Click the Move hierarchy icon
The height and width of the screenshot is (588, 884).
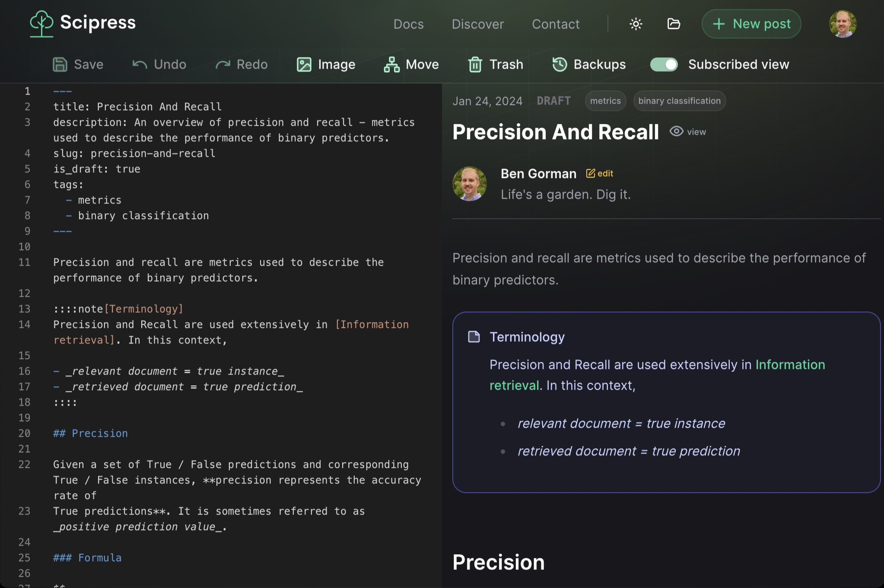[x=391, y=64]
